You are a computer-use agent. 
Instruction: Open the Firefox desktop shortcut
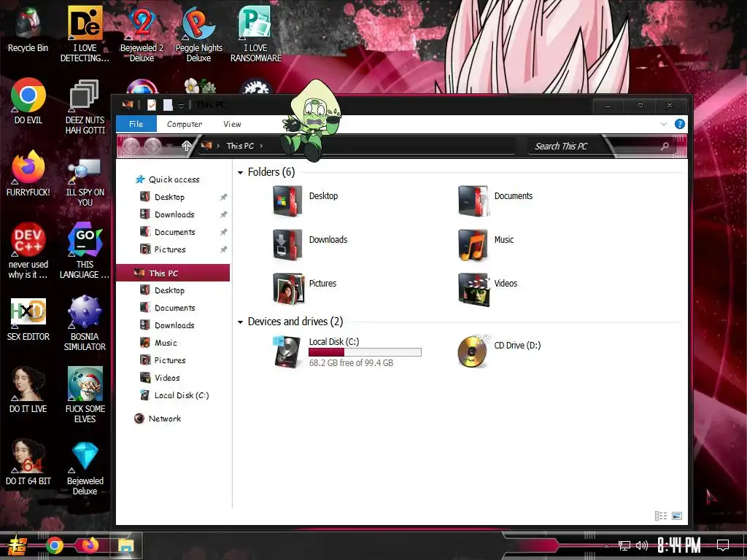click(x=28, y=174)
